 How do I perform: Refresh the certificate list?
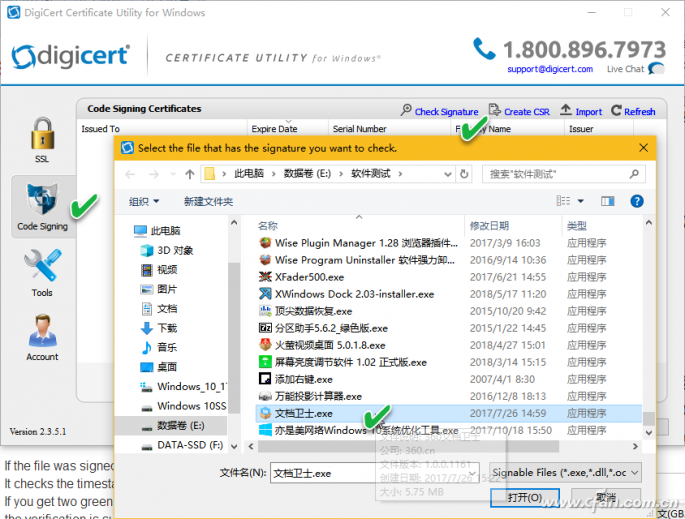point(632,112)
